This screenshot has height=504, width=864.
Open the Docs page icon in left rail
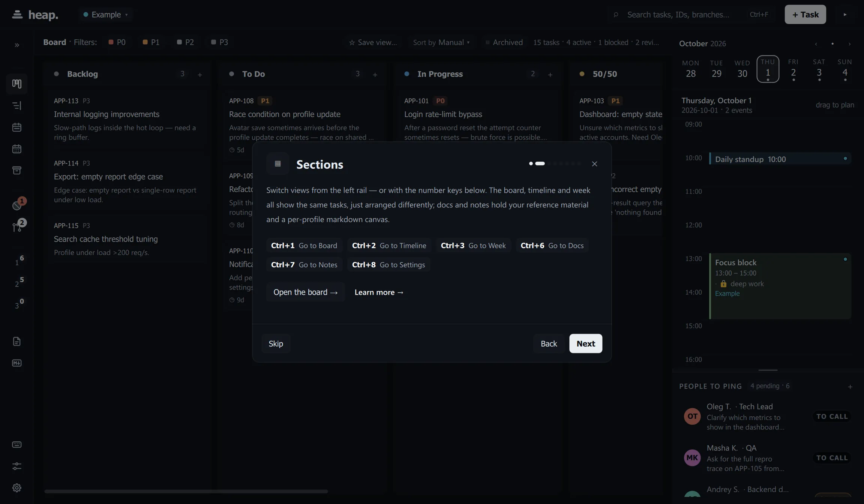(x=17, y=341)
